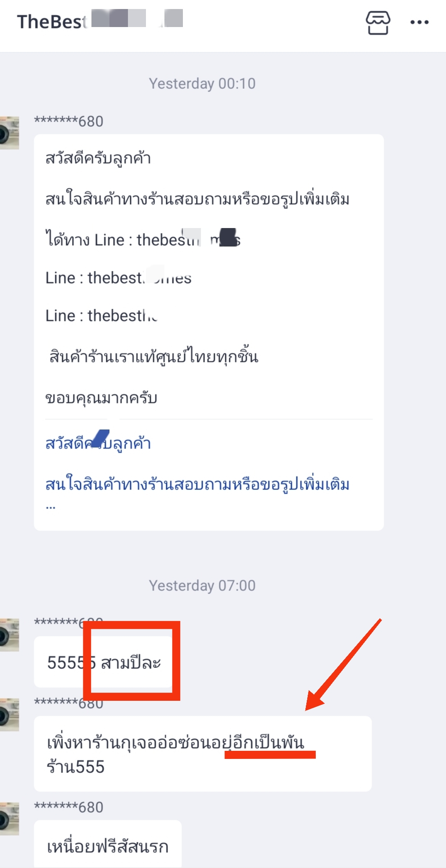Tap the avatar next to the เหนื่อยฟรีสัสนรก message
Viewport: 446px width, 868px height.
[9, 819]
